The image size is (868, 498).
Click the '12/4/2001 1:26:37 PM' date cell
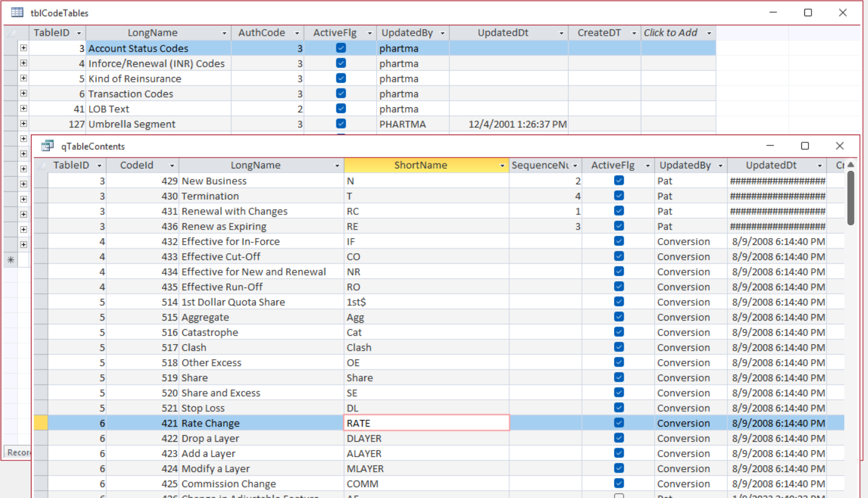[x=509, y=124]
